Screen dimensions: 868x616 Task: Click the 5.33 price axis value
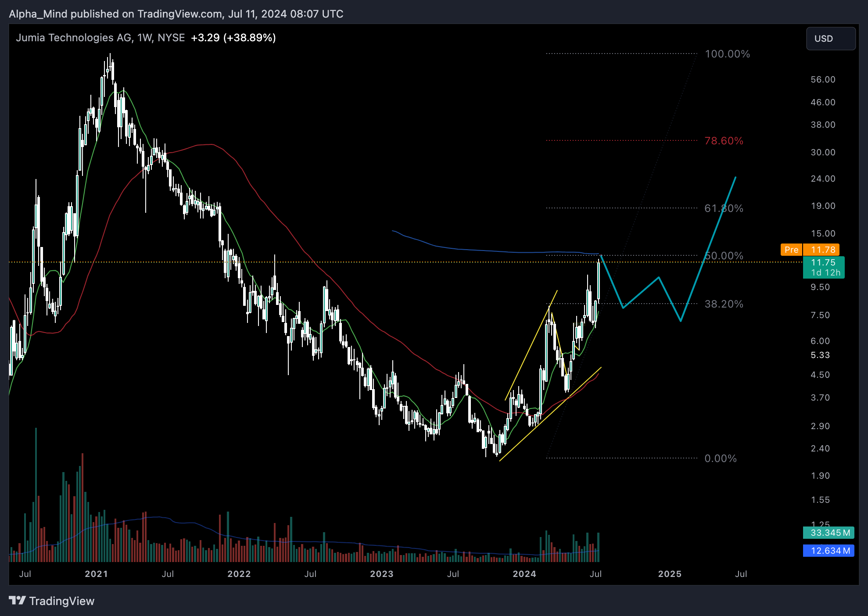(x=820, y=355)
